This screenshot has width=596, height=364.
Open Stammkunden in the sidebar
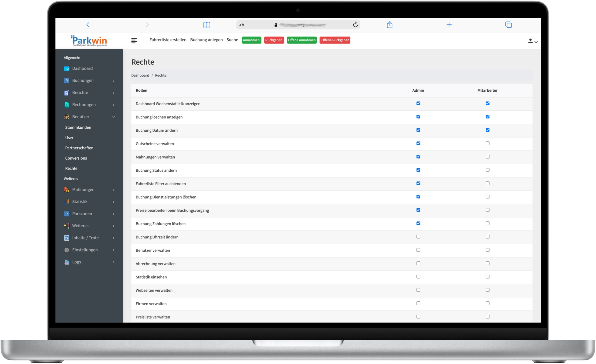click(x=78, y=127)
